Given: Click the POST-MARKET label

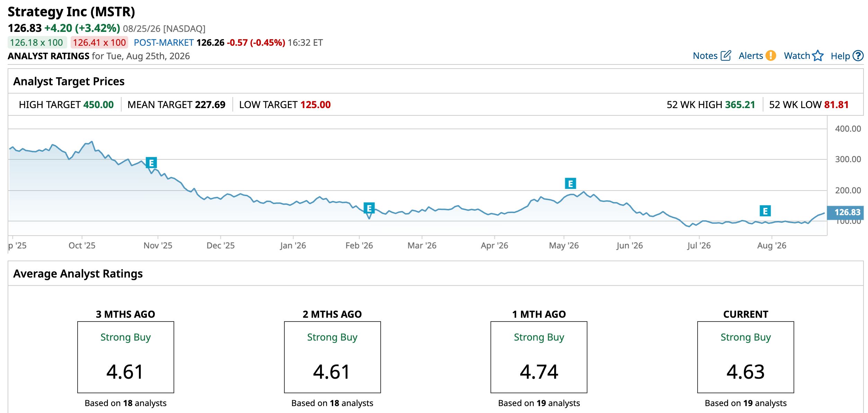Looking at the screenshot, I should 164,43.
